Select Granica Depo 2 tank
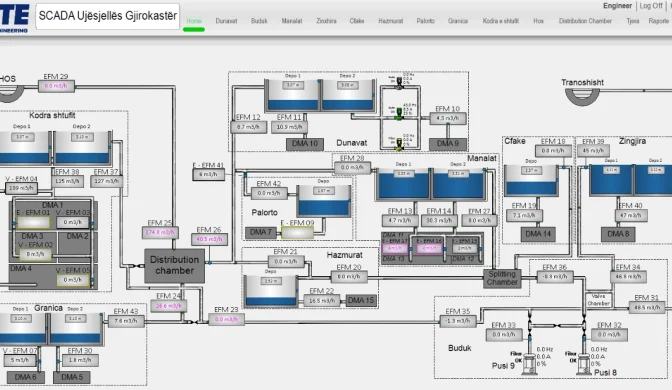The width and height of the screenshot is (672, 390). coord(75,329)
